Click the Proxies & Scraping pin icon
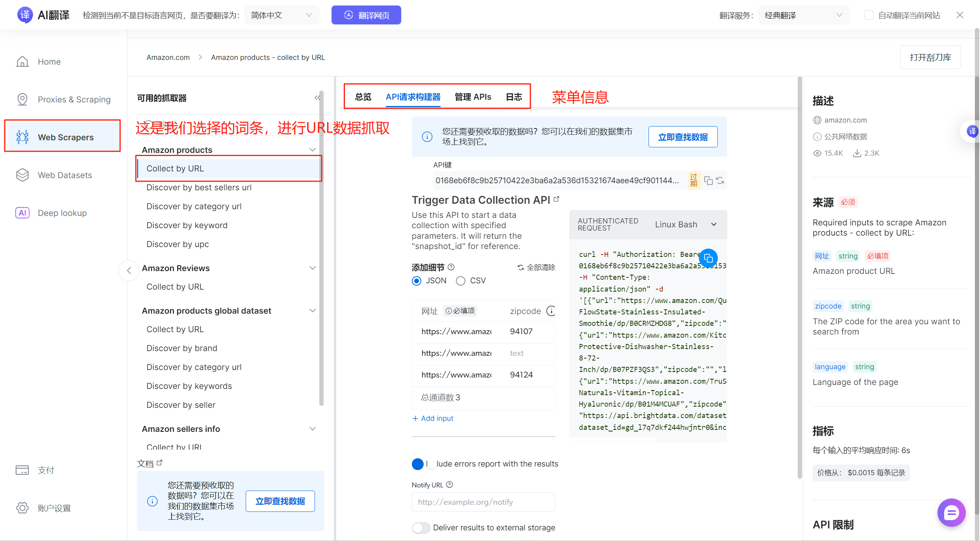The width and height of the screenshot is (980, 541). [x=22, y=99]
